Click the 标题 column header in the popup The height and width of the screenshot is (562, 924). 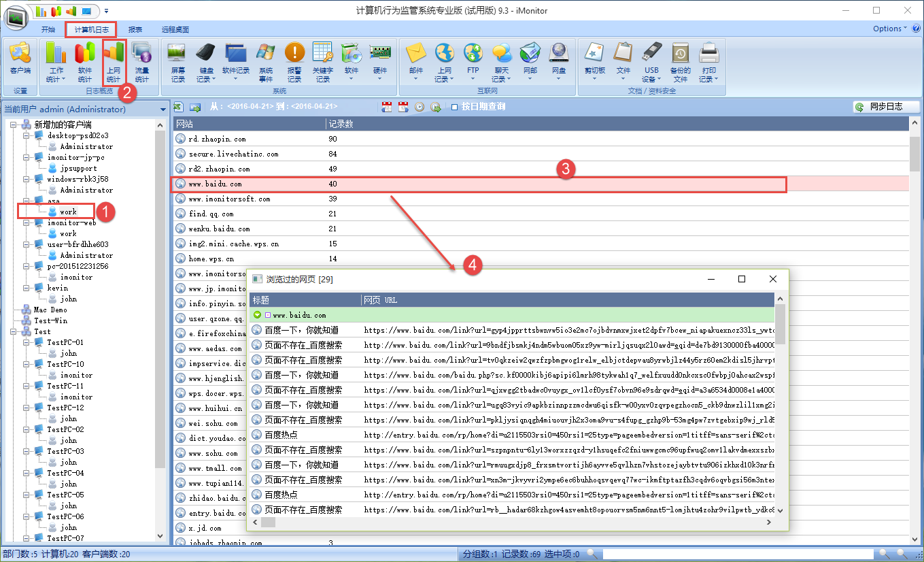click(x=305, y=300)
